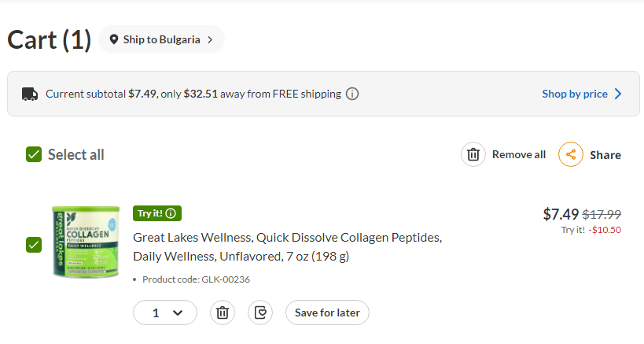This screenshot has height=344, width=644.
Task: Open the quantity dropdown showing 1
Action: pos(165,313)
